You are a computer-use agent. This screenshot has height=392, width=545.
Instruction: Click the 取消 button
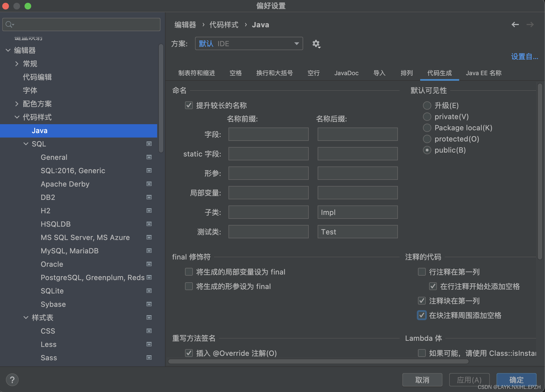click(422, 380)
